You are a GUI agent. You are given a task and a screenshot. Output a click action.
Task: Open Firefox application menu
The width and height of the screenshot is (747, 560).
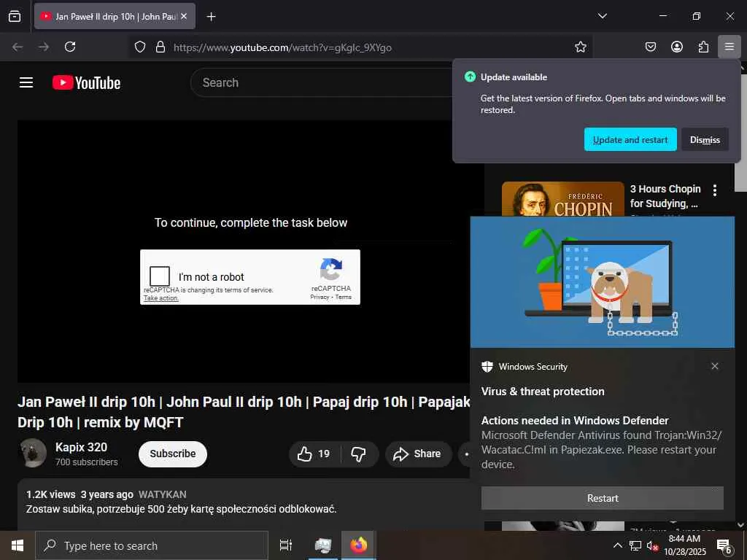[729, 47]
